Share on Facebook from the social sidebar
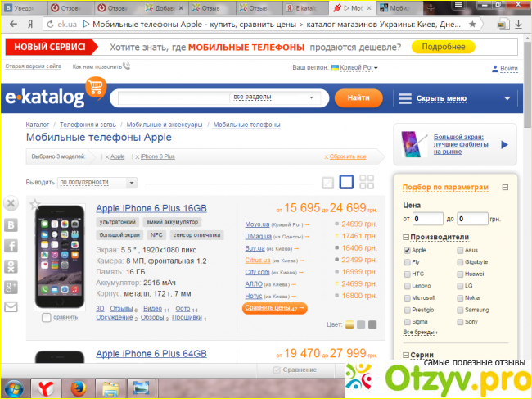Viewport: 532px width, 399px height. 11,245
